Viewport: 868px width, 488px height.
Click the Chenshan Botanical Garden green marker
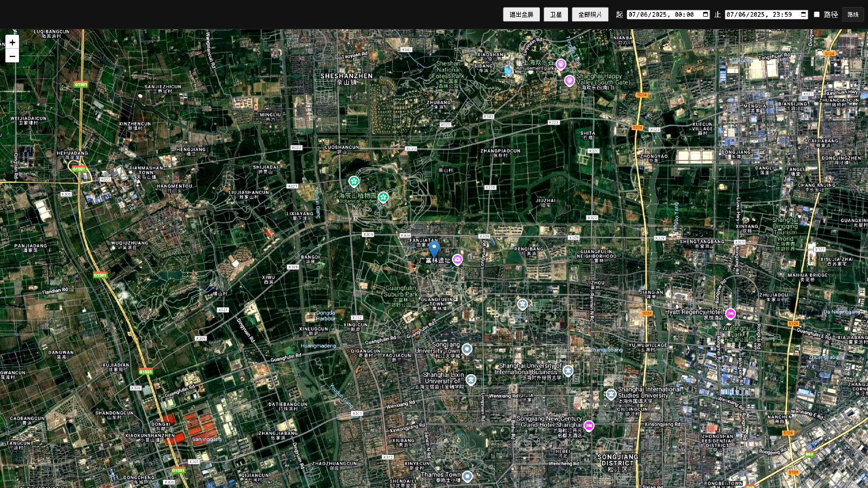click(x=384, y=197)
